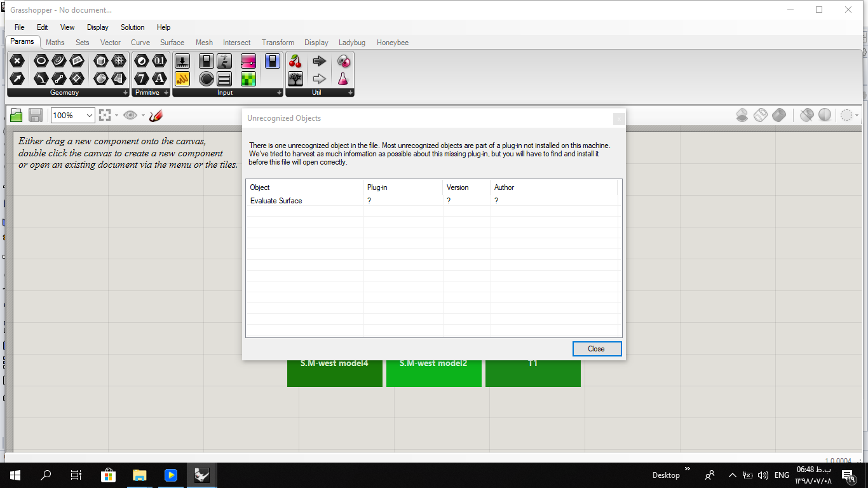Select the pink flask Util icon

click(343, 78)
